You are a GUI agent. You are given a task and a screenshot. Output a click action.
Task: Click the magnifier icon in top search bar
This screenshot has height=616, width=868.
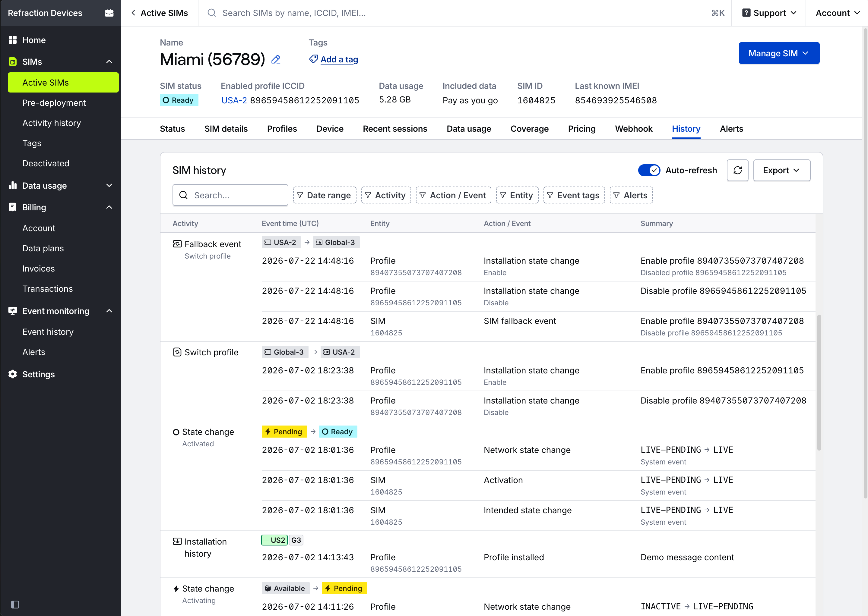[x=211, y=13]
